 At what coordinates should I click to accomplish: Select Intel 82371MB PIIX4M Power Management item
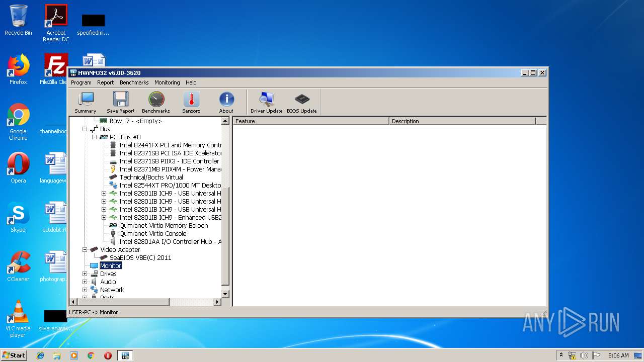pyautogui.click(x=170, y=169)
